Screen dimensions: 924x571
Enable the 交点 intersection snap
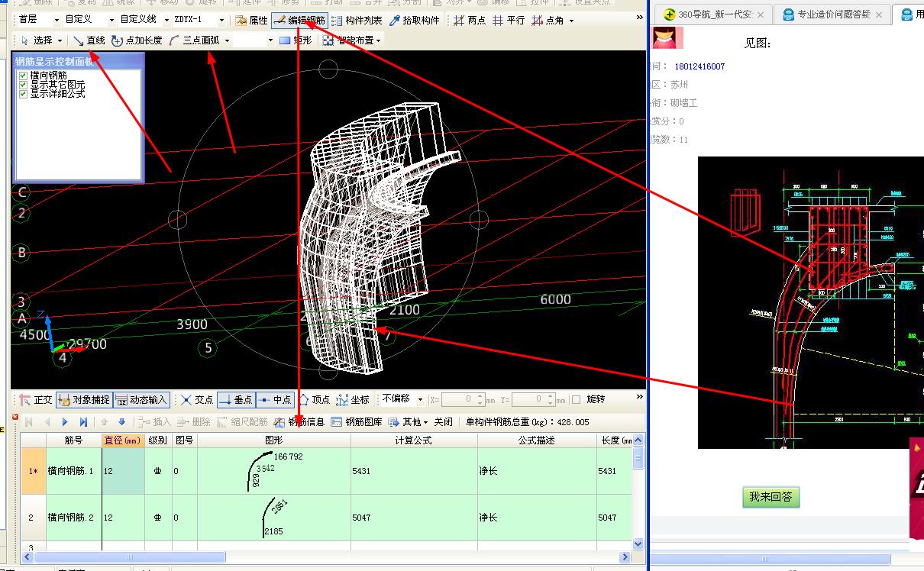pyautogui.click(x=197, y=399)
